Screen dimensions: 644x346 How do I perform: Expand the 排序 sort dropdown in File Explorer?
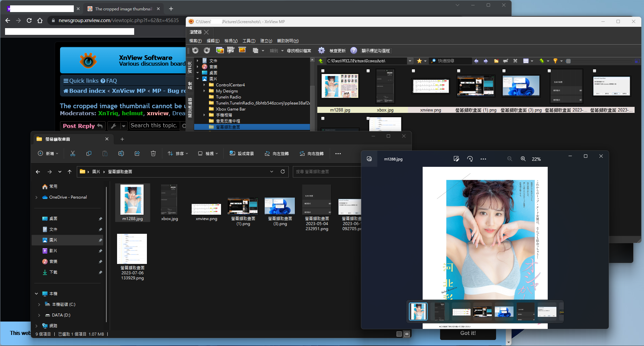click(178, 154)
